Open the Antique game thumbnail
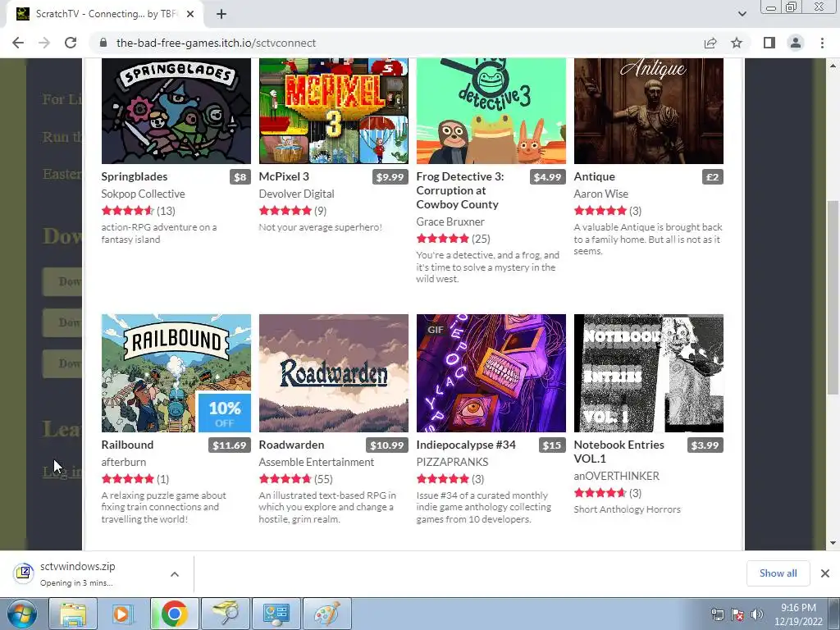 (649, 111)
